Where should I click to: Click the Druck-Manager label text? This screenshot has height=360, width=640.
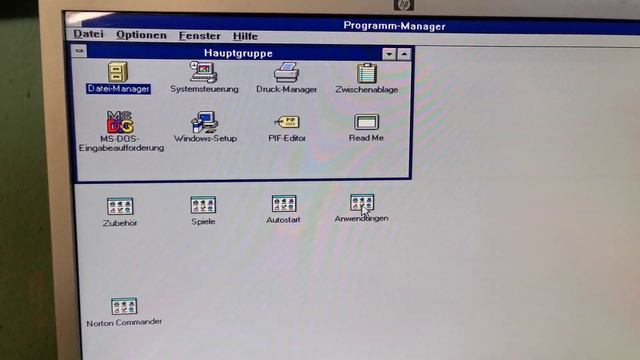[x=287, y=89]
